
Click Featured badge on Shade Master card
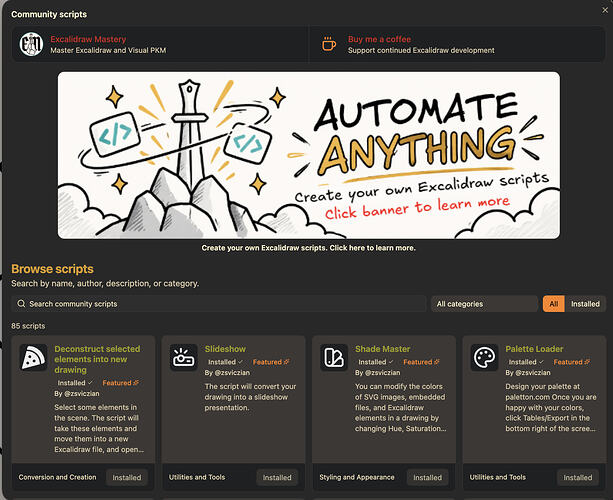421,362
